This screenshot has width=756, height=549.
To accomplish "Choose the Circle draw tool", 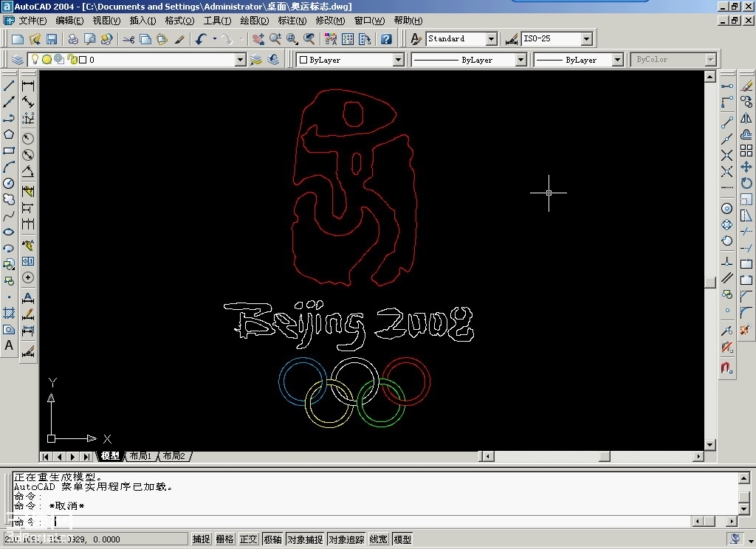I will tap(9, 183).
